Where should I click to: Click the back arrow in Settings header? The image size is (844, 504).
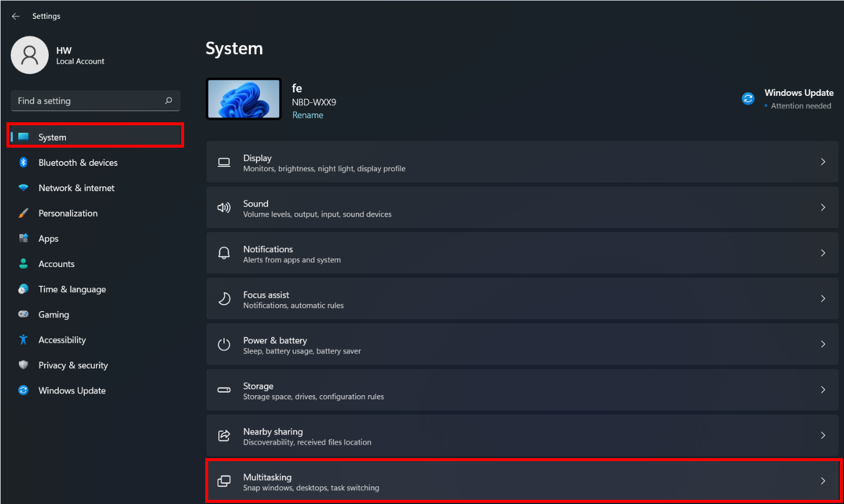click(16, 16)
